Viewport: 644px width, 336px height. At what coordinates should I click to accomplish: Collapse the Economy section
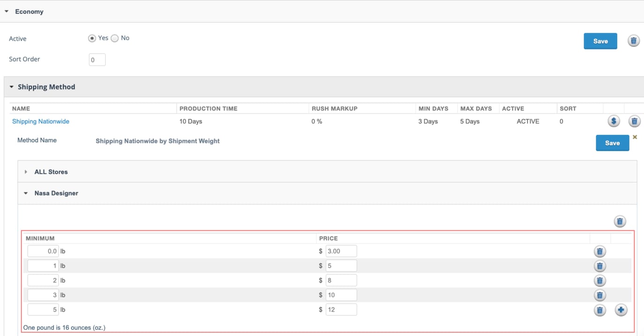coord(7,11)
